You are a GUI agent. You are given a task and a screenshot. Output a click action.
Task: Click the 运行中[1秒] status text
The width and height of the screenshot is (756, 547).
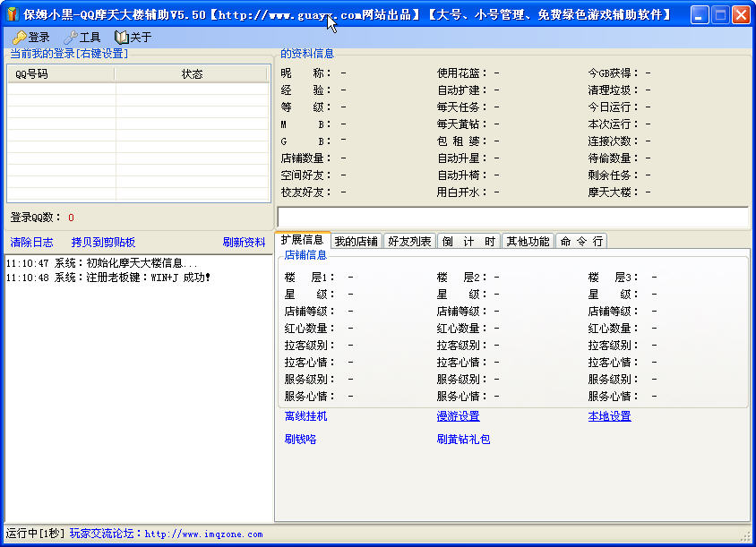tap(35, 534)
